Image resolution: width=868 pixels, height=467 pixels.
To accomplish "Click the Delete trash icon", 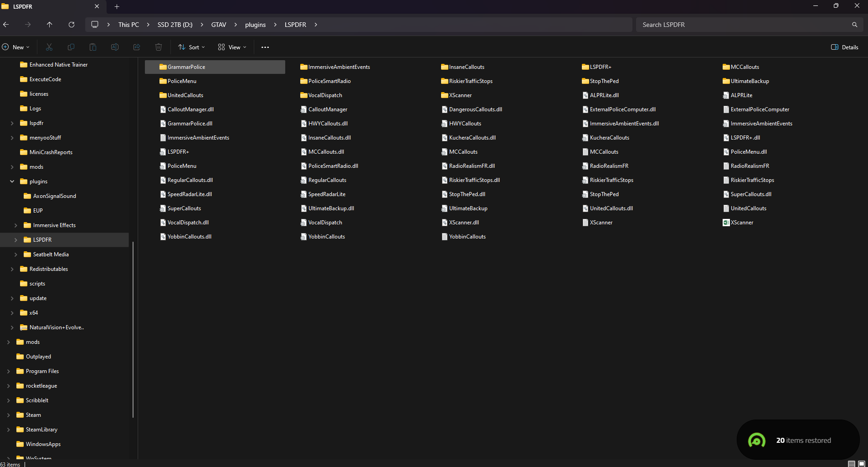I will pyautogui.click(x=159, y=47).
